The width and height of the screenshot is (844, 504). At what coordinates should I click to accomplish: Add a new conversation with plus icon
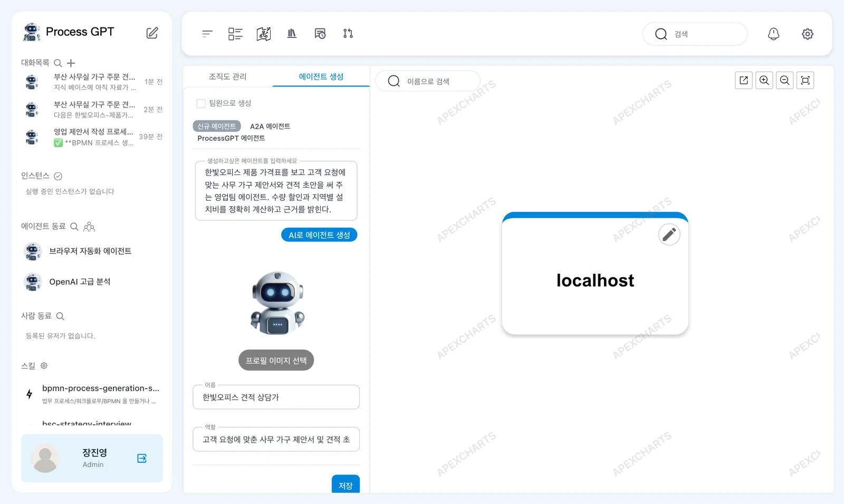71,63
